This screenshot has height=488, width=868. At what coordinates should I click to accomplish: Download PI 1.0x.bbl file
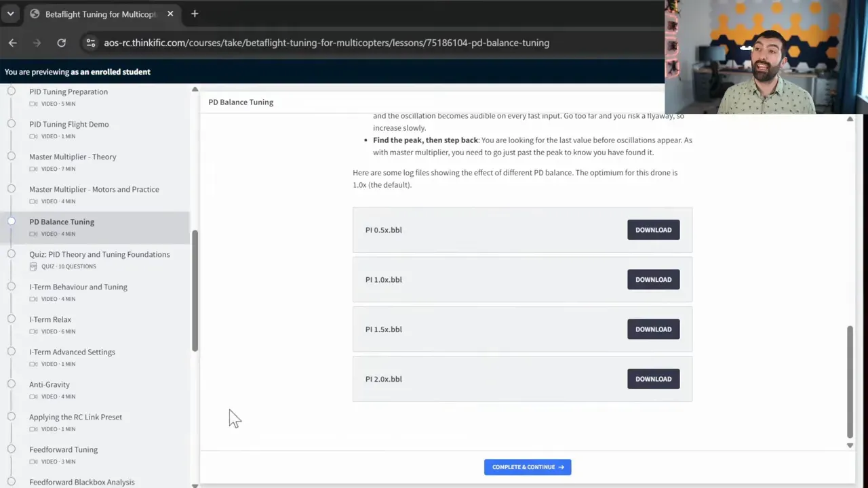(x=653, y=279)
